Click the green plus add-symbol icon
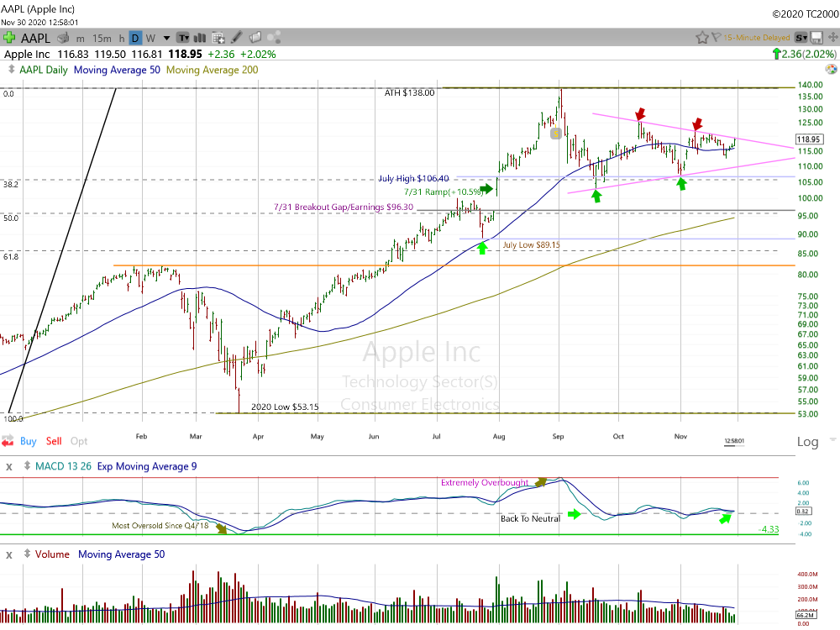Screen dimensions: 840x630 [8, 38]
